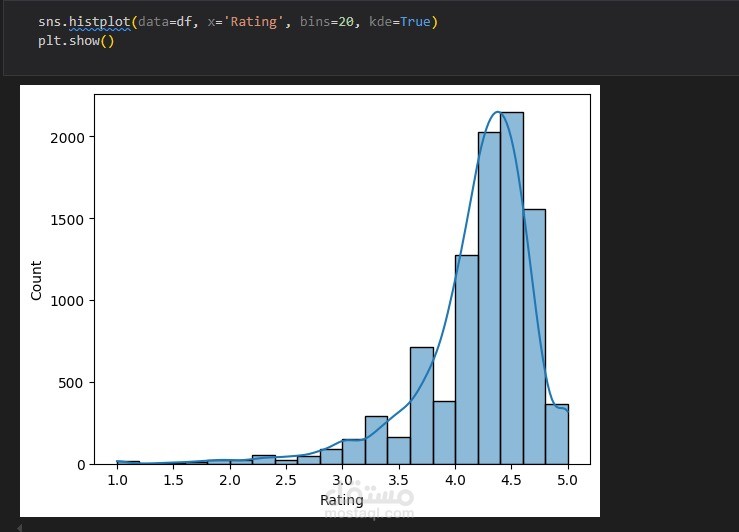This screenshot has width=739, height=532.
Task: Click the 'Rating' string in the code
Action: [x=254, y=22]
